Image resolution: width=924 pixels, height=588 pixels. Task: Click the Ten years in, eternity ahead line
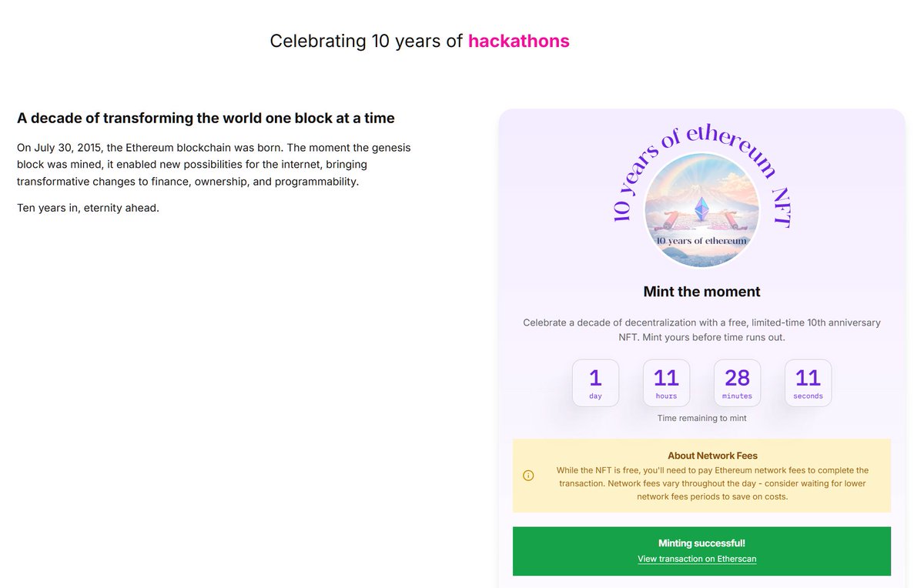(88, 208)
